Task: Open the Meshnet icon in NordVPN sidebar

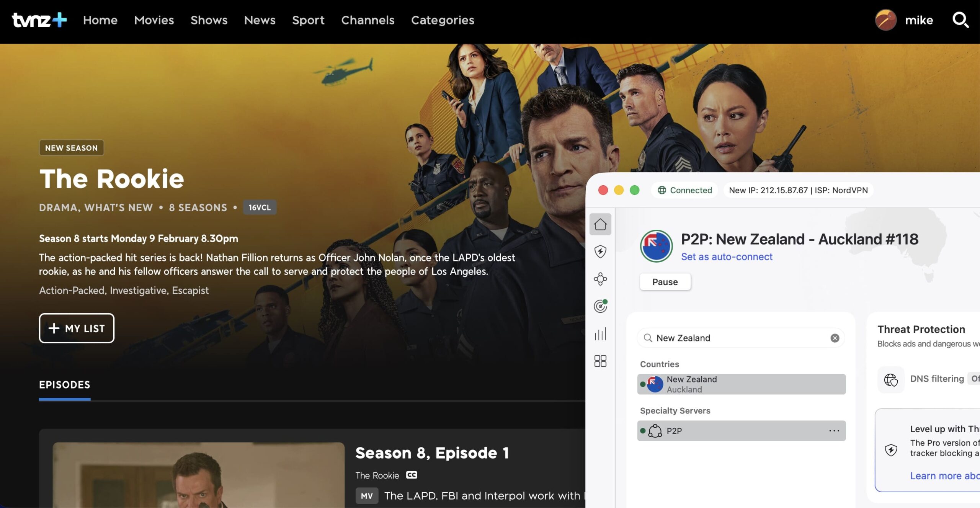Action: (600, 279)
